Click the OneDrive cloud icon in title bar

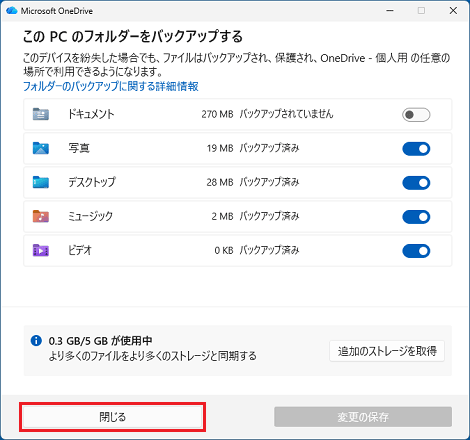point(12,11)
